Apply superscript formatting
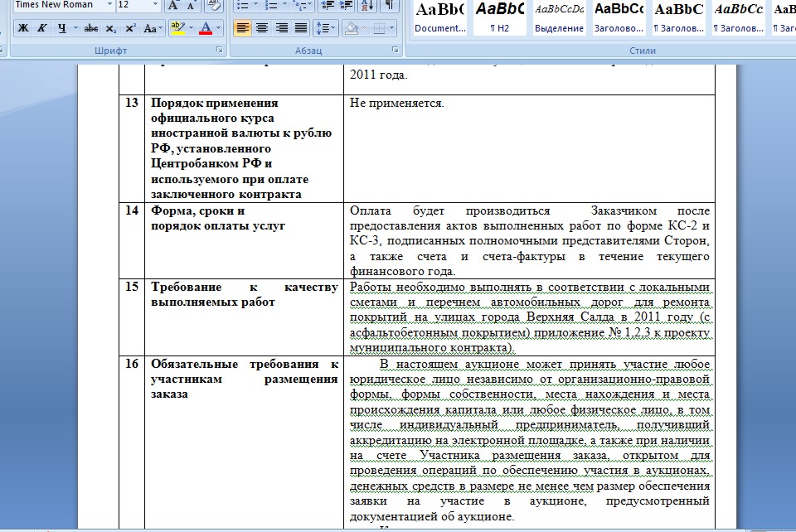The height and width of the screenshot is (532, 796). click(131, 28)
